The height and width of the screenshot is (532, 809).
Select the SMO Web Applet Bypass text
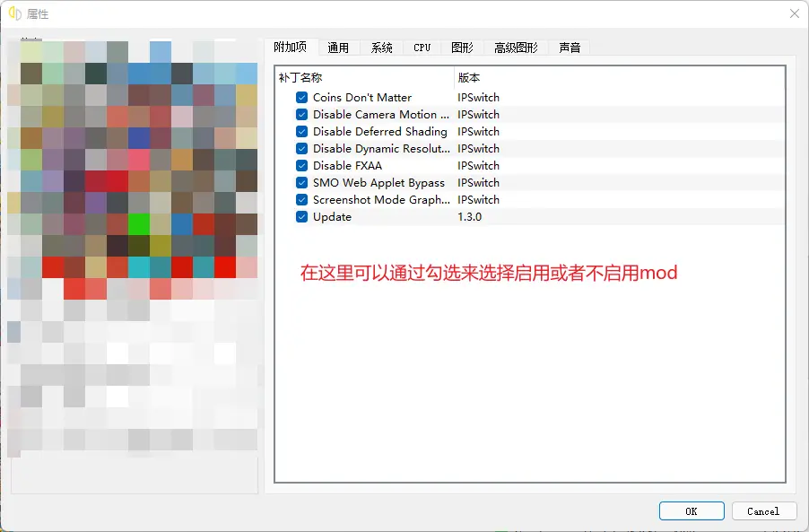click(x=378, y=183)
